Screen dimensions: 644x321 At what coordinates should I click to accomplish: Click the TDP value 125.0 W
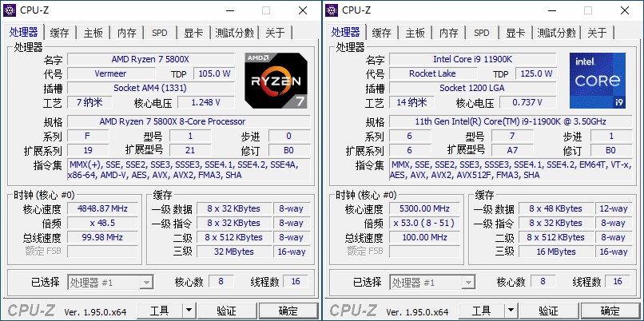pos(536,73)
